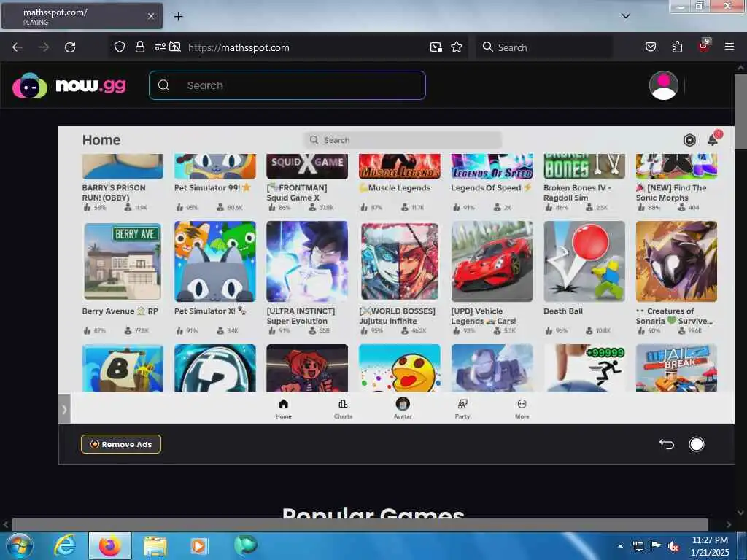Viewport: 747px width, 560px height.
Task: Open the More tab
Action: tap(522, 409)
